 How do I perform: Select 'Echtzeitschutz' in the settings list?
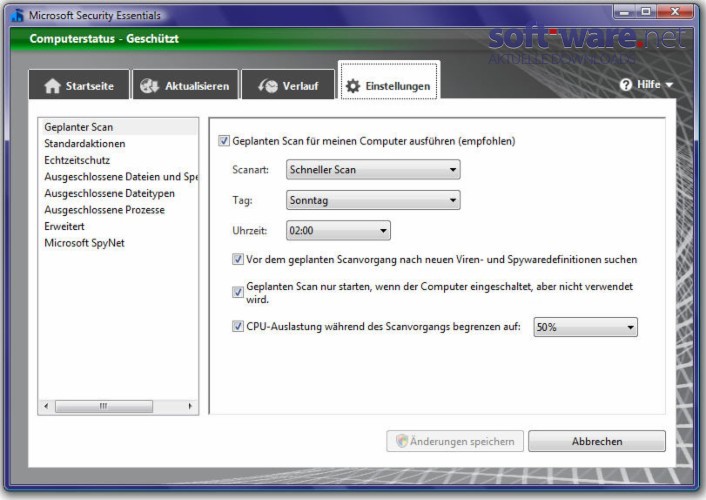118,160
